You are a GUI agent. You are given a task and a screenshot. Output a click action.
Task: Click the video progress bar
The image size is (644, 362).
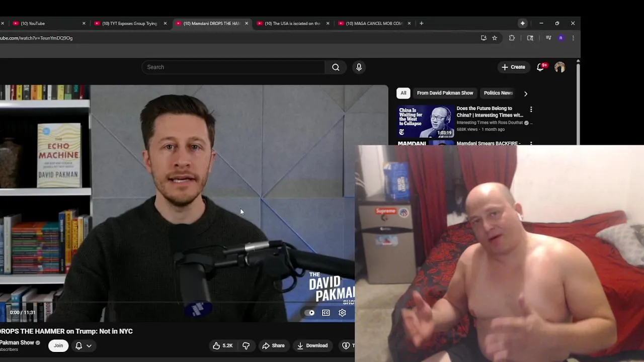coord(177,303)
